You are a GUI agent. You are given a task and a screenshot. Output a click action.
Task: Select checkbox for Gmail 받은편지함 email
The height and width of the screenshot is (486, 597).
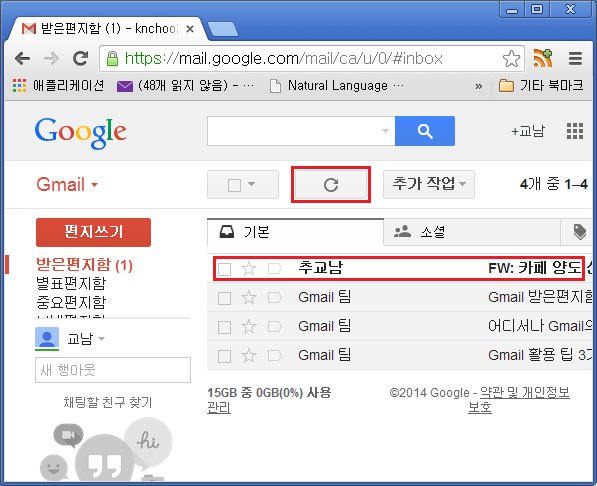point(224,298)
